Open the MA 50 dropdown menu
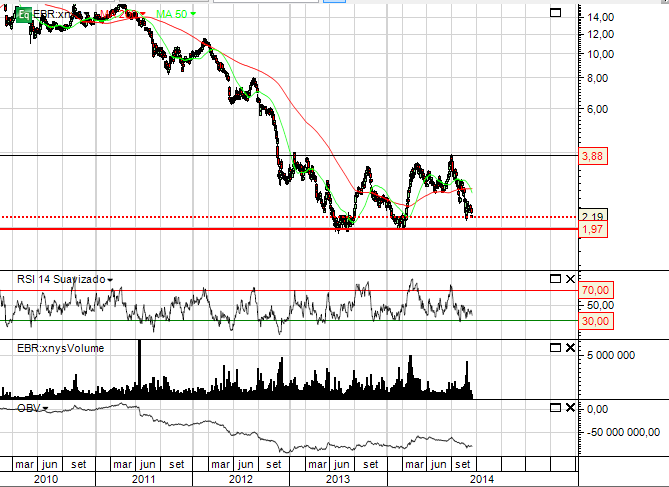The width and height of the screenshot is (669, 487). pos(193,15)
